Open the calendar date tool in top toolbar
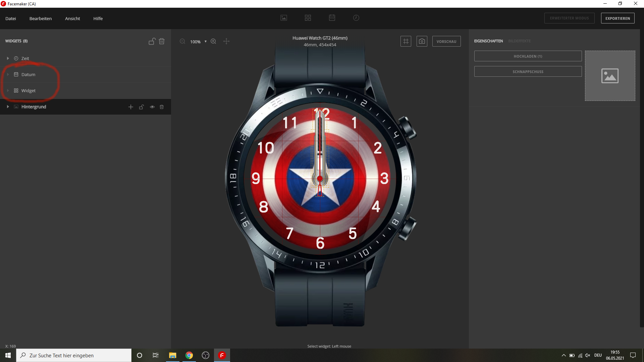The width and height of the screenshot is (644, 362). click(332, 18)
